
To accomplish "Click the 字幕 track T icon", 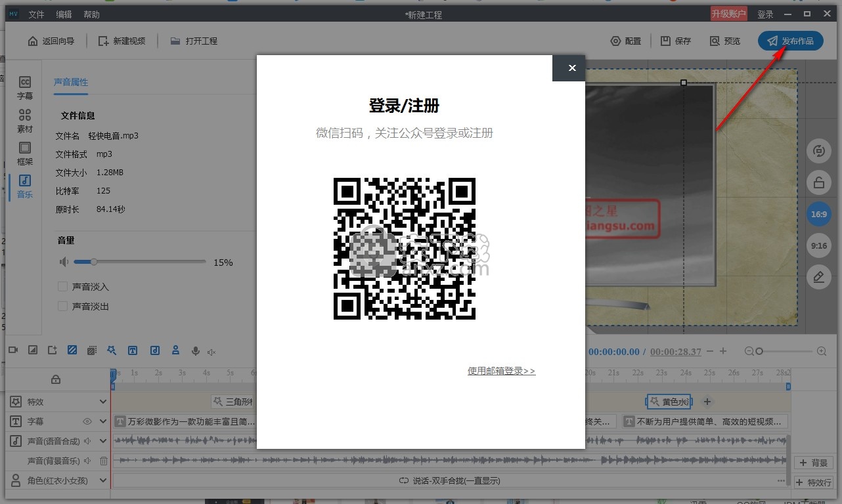I will click(15, 421).
